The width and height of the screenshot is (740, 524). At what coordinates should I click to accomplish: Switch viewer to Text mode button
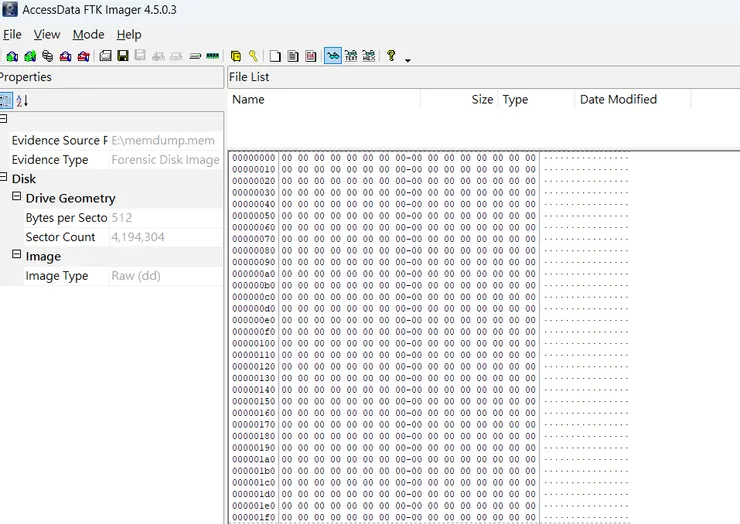351,56
